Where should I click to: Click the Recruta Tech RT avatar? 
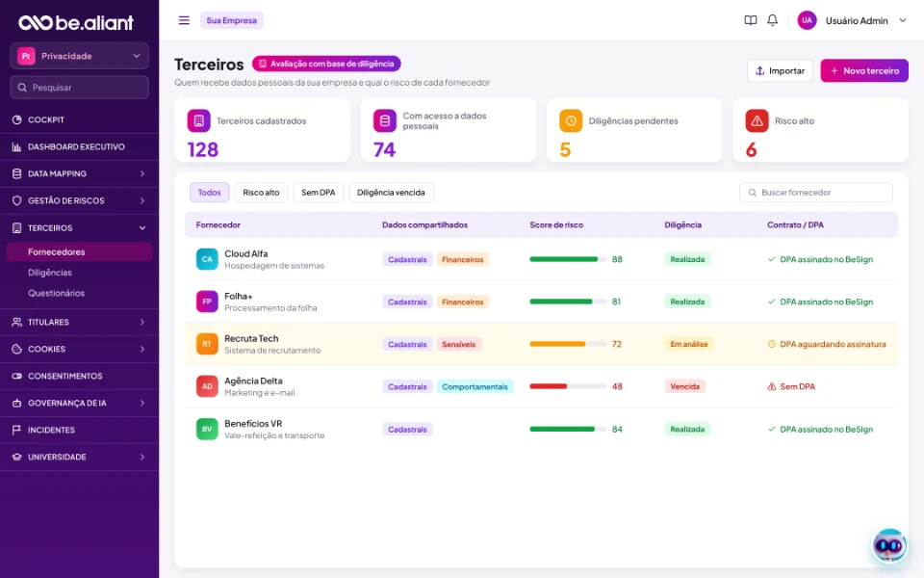(x=207, y=344)
